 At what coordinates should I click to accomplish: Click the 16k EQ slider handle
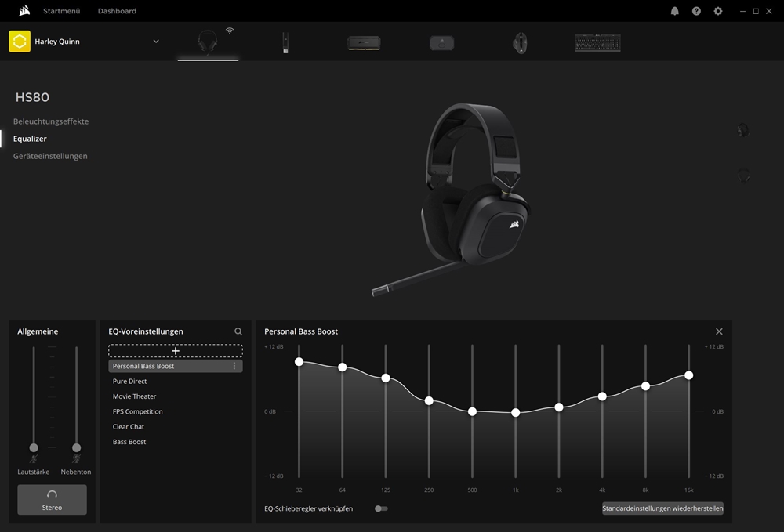pyautogui.click(x=688, y=375)
